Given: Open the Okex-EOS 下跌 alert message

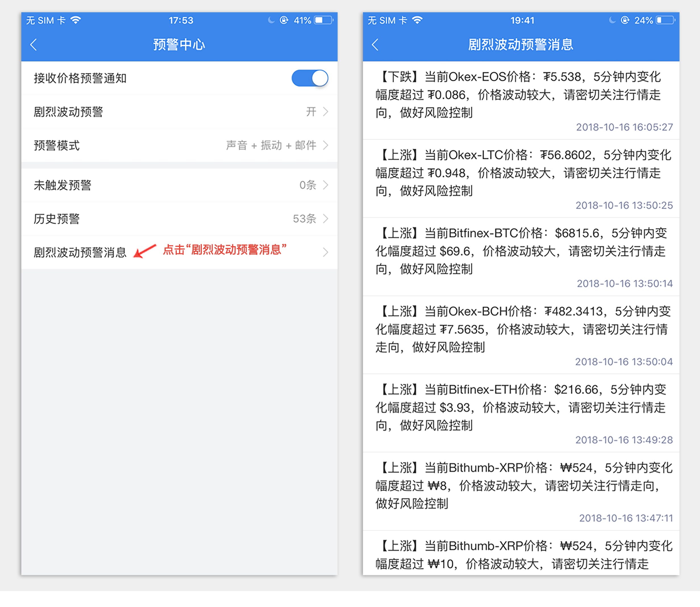Looking at the screenshot, I should coord(521,100).
